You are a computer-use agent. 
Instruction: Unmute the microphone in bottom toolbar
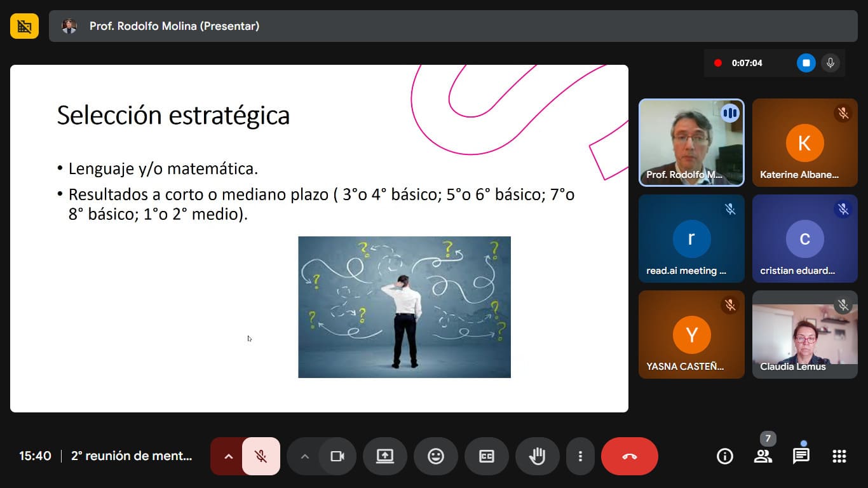pos(261,456)
